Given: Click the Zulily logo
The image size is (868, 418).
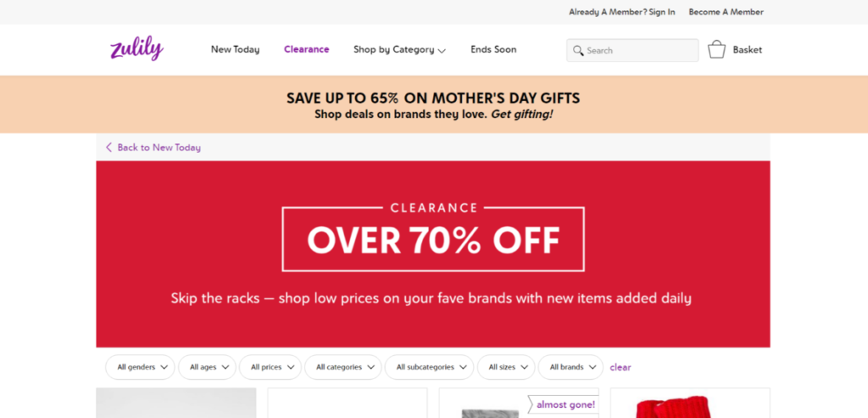Looking at the screenshot, I should 136,49.
